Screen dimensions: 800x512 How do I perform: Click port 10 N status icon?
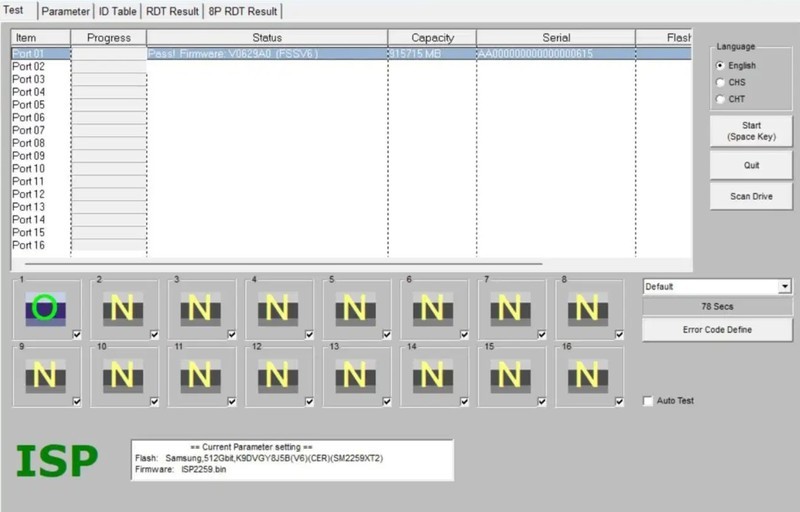(123, 376)
